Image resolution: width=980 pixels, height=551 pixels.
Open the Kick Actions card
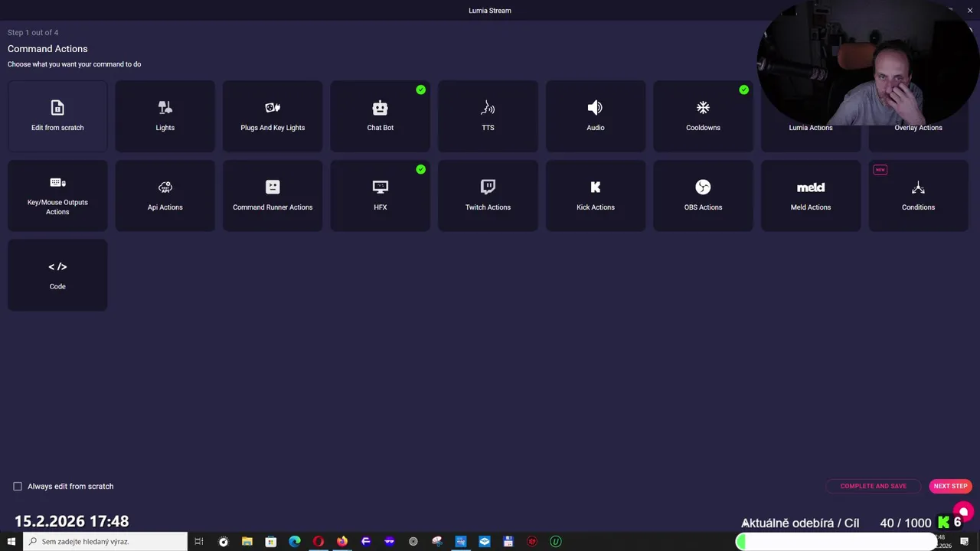coord(595,196)
